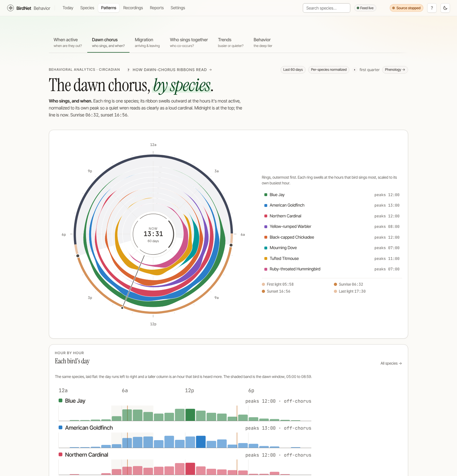
Task: Toggle dark mode with the moon icon
Action: coord(445,8)
